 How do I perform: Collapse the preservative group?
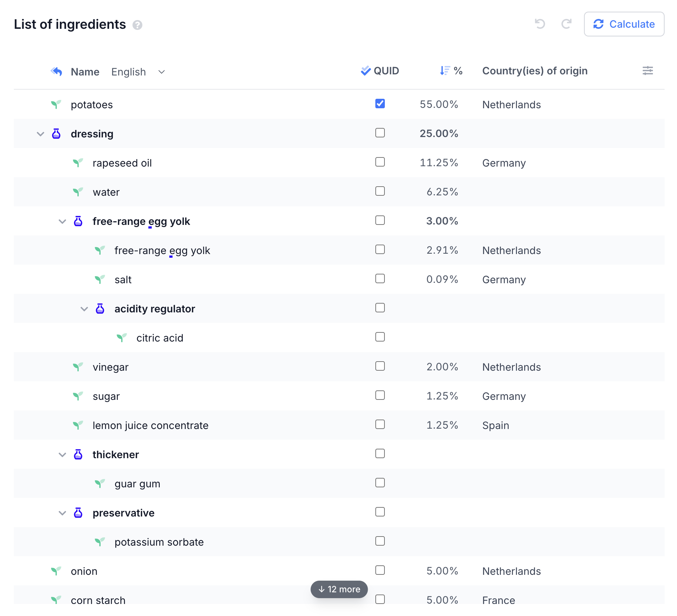point(62,513)
